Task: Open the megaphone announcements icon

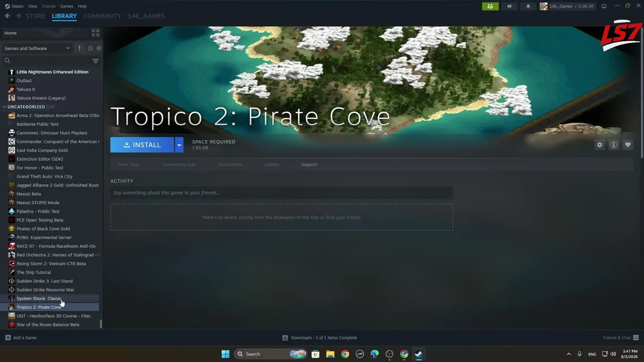Action: tap(510, 6)
